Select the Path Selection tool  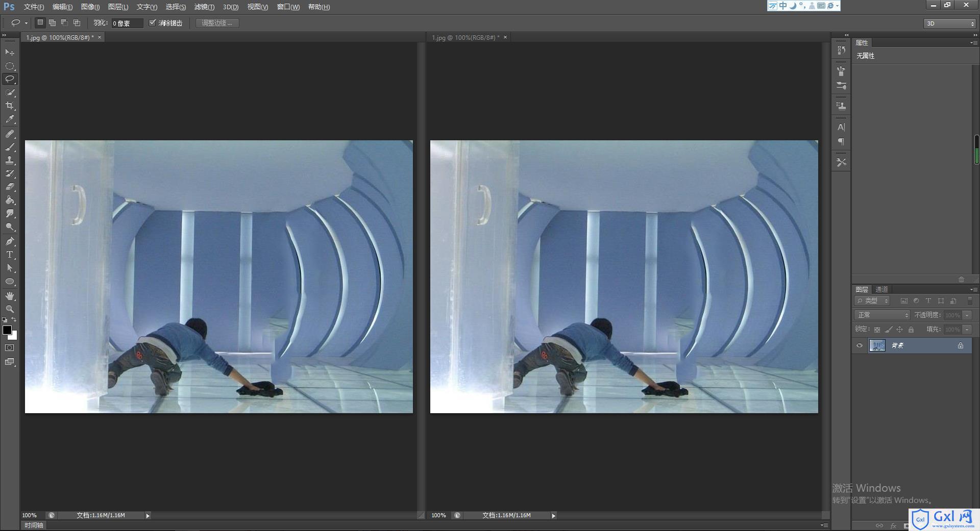pyautogui.click(x=10, y=268)
